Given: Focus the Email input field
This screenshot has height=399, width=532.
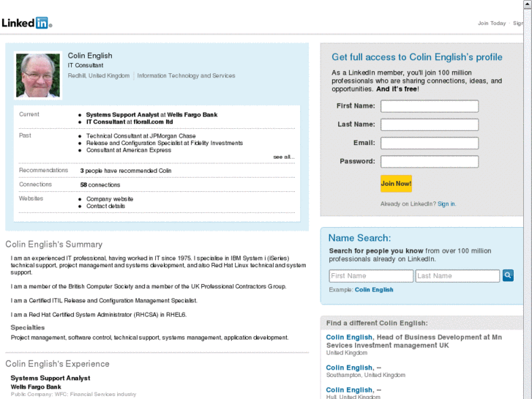Looking at the screenshot, I should (x=430, y=143).
